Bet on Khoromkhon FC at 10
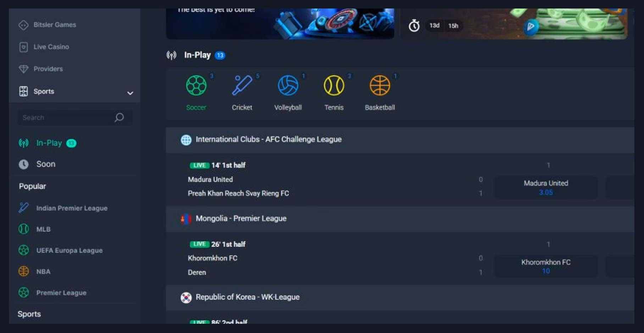The height and width of the screenshot is (333, 644). coord(546,266)
